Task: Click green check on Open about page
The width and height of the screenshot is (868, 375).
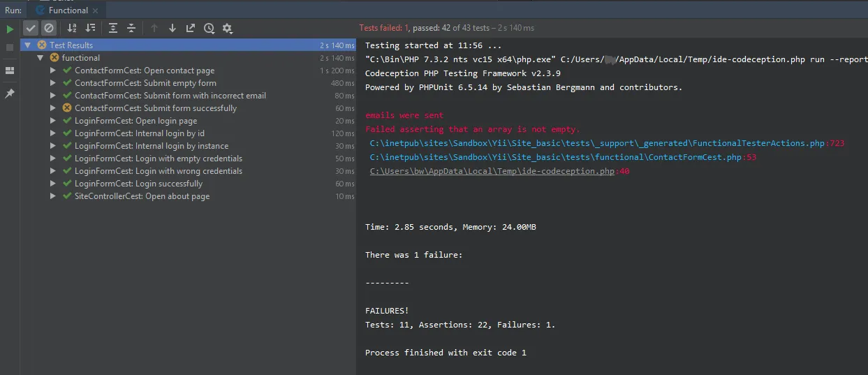Action: (67, 196)
